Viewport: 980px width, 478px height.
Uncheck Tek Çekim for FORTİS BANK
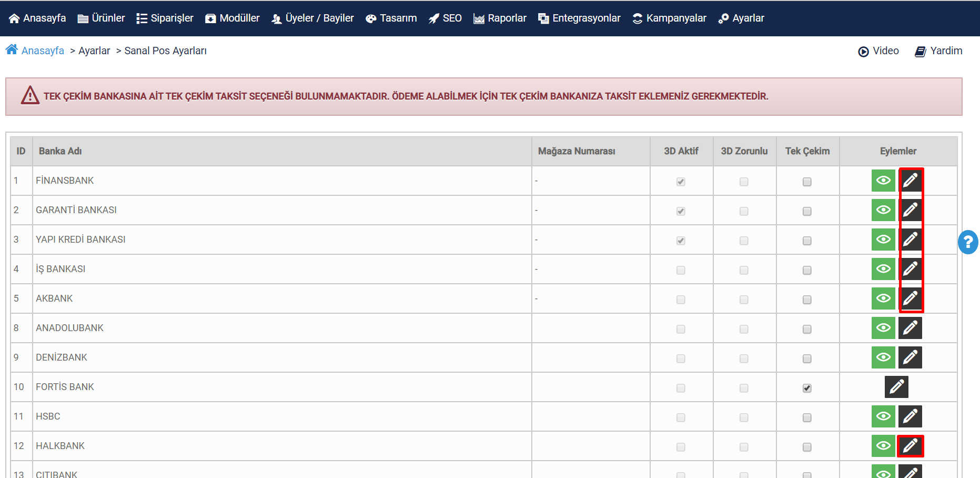pyautogui.click(x=807, y=388)
